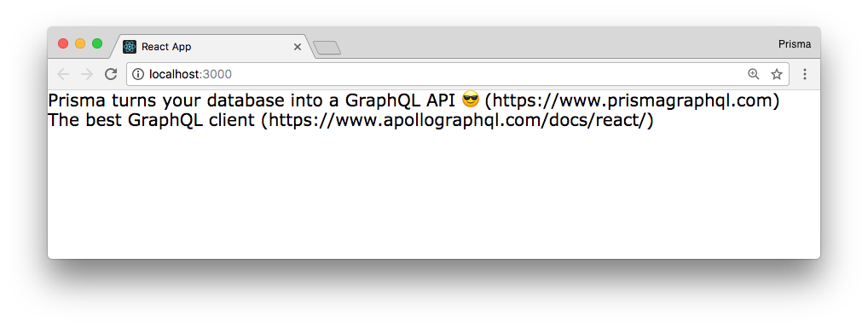Click the apollographql.com docs URL text
The image size is (868, 327).
[x=457, y=120]
